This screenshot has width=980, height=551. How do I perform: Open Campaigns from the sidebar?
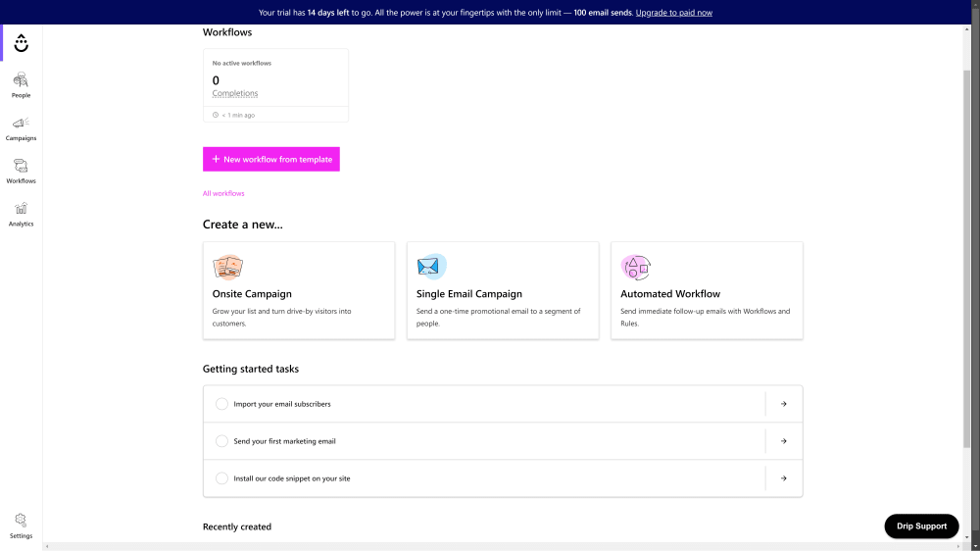coord(21,127)
